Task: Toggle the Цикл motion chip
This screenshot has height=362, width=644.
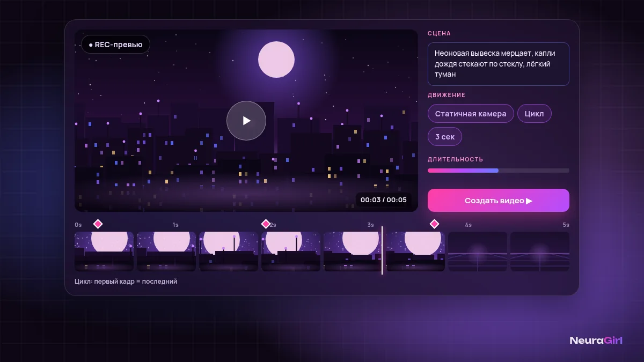Action: point(535,114)
